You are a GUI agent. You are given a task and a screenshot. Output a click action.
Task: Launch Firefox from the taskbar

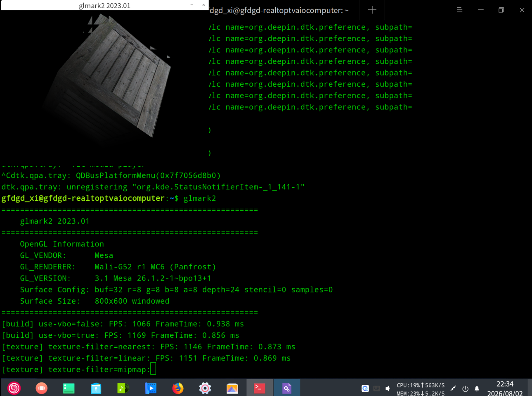178,388
